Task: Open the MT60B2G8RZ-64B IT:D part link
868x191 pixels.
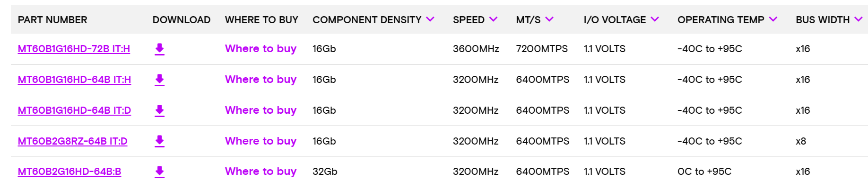Action: coord(72,141)
